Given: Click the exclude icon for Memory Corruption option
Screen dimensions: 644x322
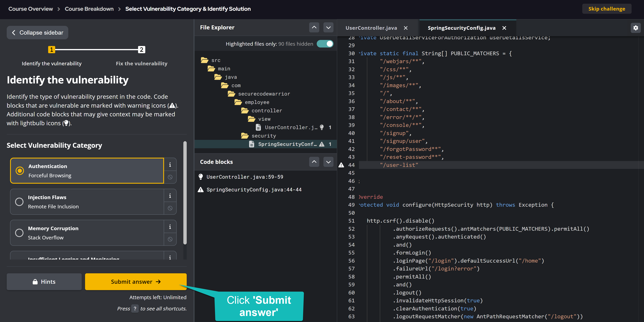Looking at the screenshot, I should click(170, 239).
